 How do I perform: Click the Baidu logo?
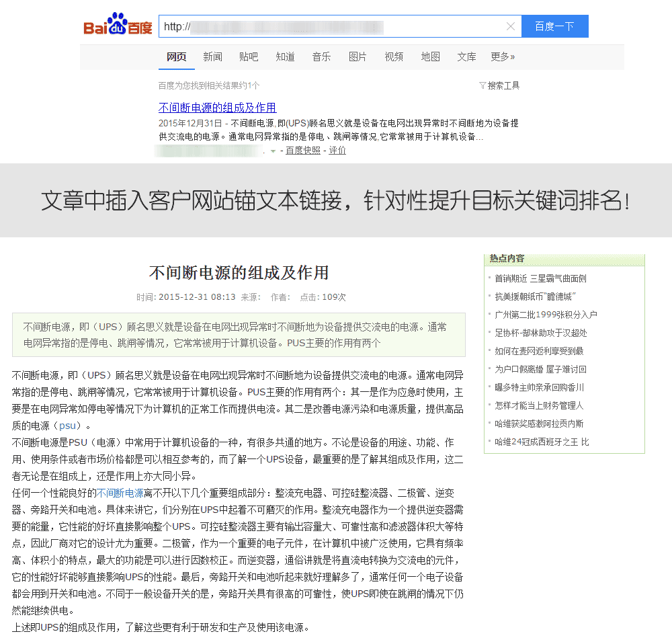118,26
